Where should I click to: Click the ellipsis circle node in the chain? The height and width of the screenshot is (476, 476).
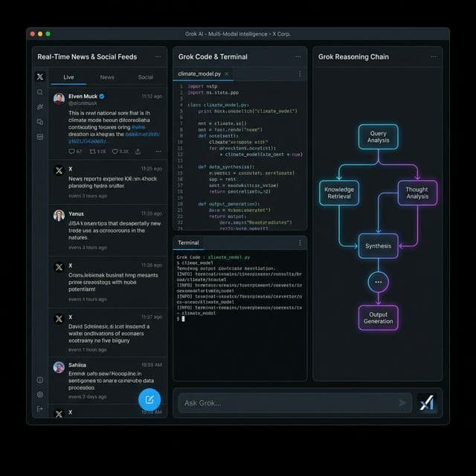379,282
